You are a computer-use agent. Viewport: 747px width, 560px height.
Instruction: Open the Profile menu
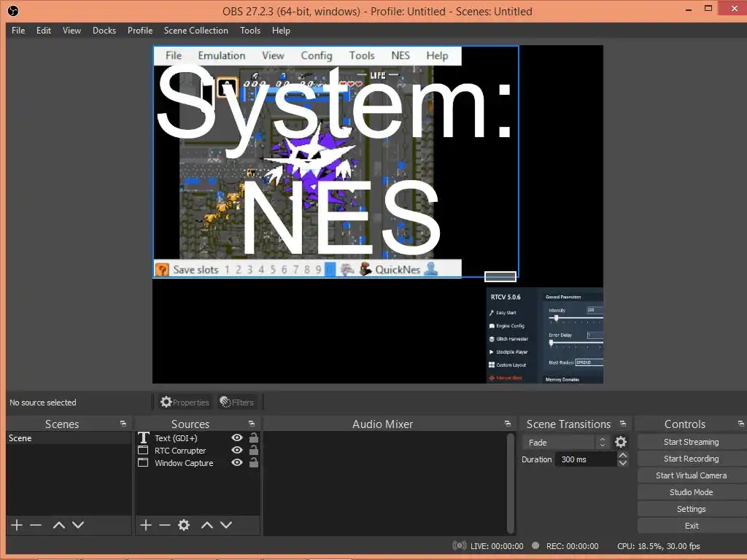pyautogui.click(x=140, y=31)
